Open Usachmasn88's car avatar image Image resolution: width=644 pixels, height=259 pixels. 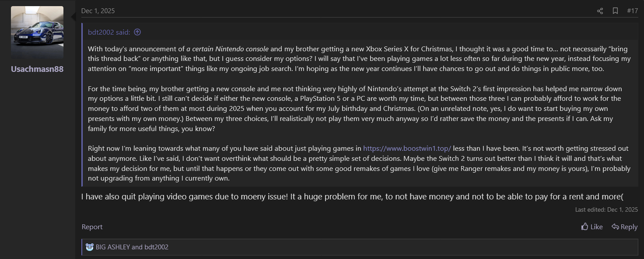pos(37,32)
